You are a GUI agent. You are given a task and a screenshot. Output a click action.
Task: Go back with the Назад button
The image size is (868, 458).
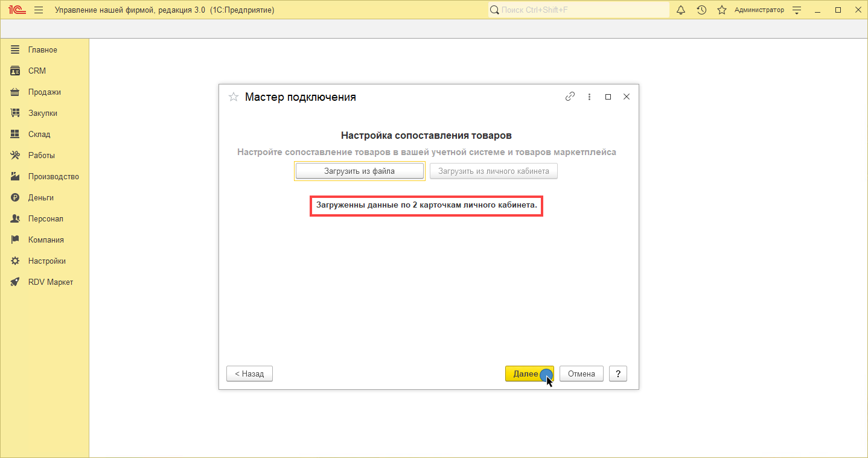click(x=250, y=374)
